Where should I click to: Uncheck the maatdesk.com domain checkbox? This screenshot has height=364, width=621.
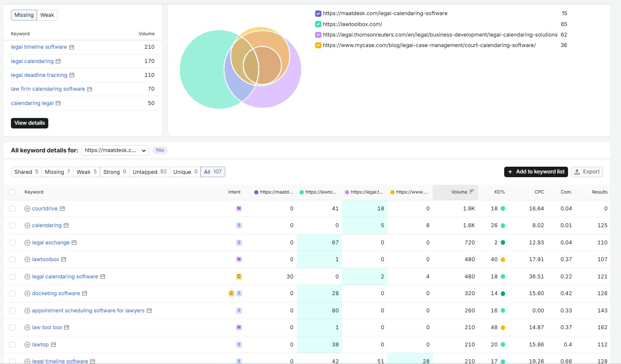318,13
